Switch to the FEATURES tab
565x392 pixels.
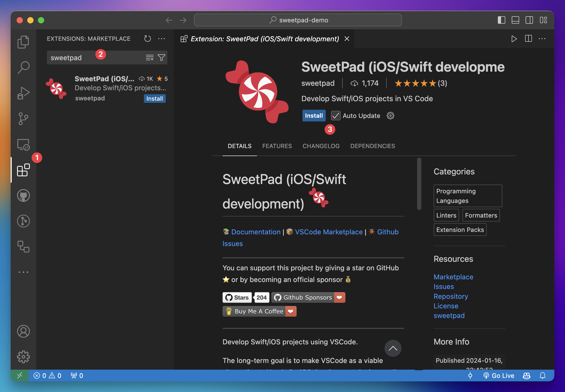277,146
